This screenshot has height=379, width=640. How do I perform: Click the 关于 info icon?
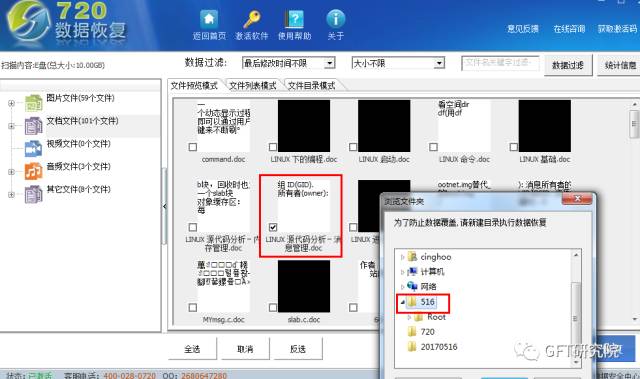coord(336,19)
